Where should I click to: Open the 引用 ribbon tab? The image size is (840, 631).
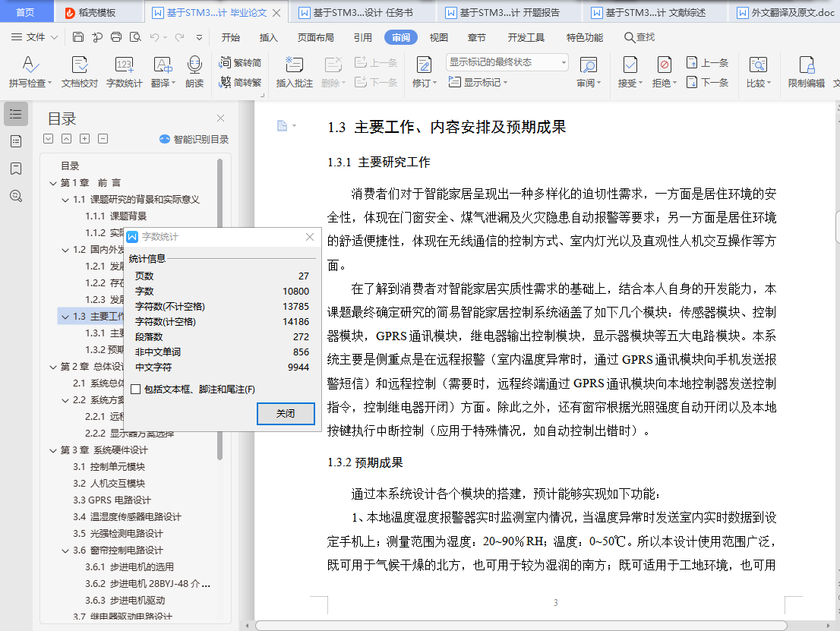[363, 37]
